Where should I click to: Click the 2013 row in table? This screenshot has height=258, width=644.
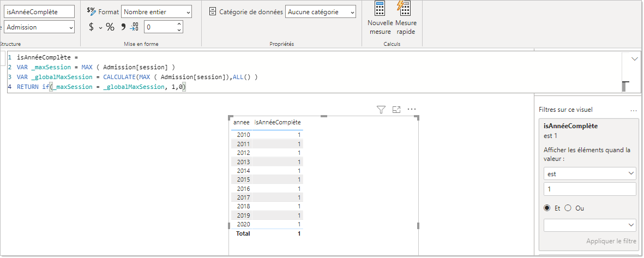pos(267,161)
